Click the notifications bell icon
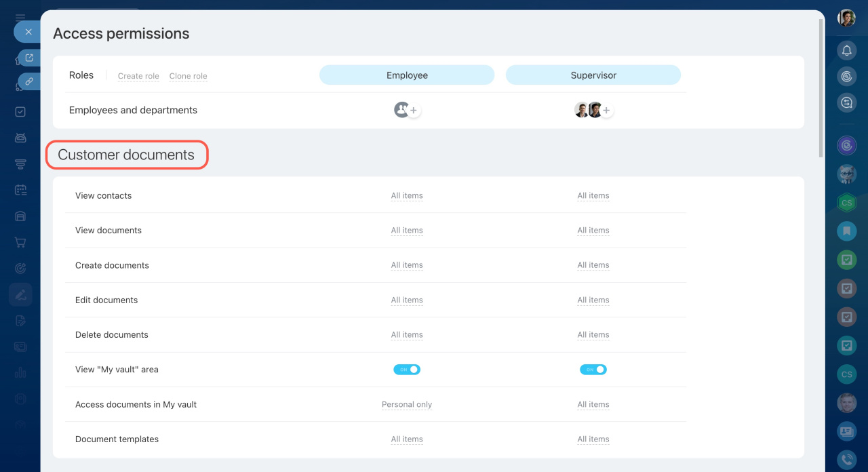The width and height of the screenshot is (868, 472). coord(846,50)
